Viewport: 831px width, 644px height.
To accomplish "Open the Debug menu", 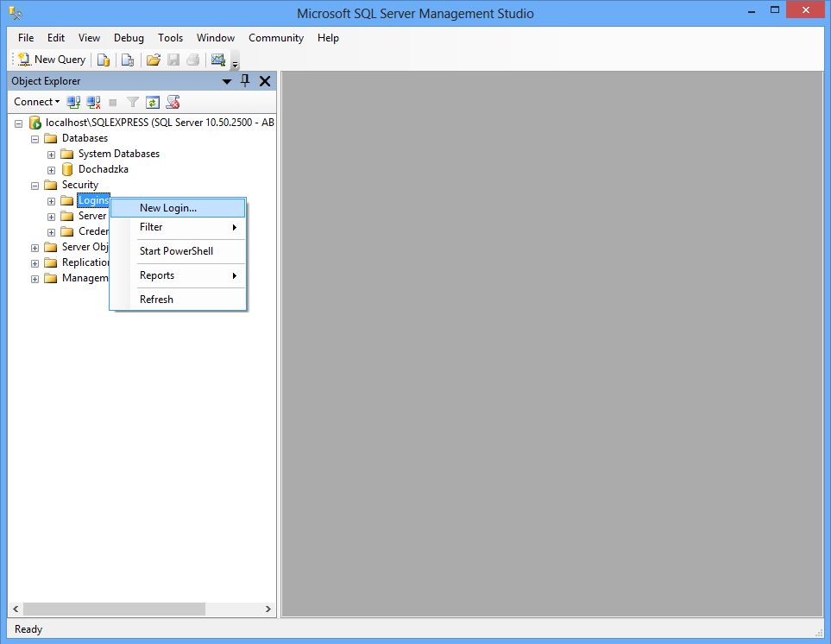I will click(129, 38).
